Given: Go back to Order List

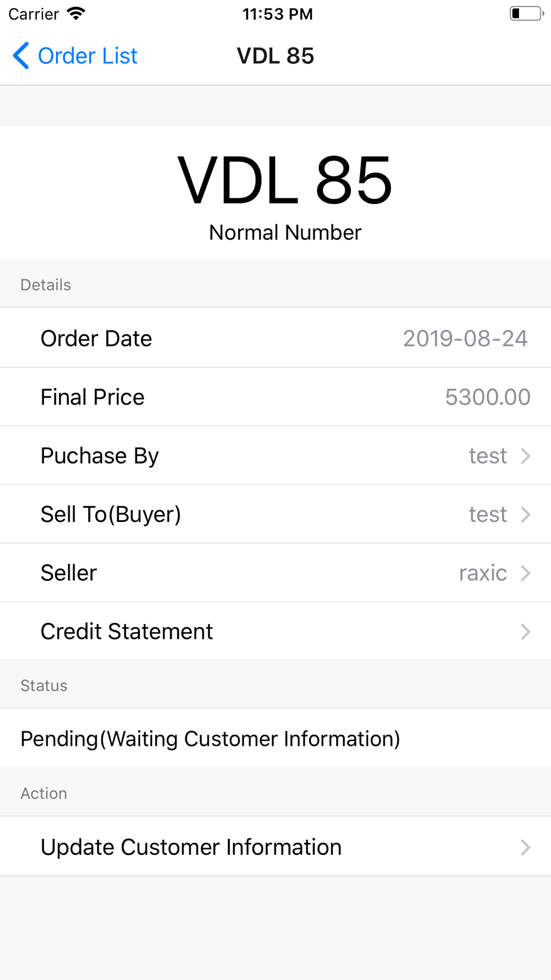Looking at the screenshot, I should 75,56.
